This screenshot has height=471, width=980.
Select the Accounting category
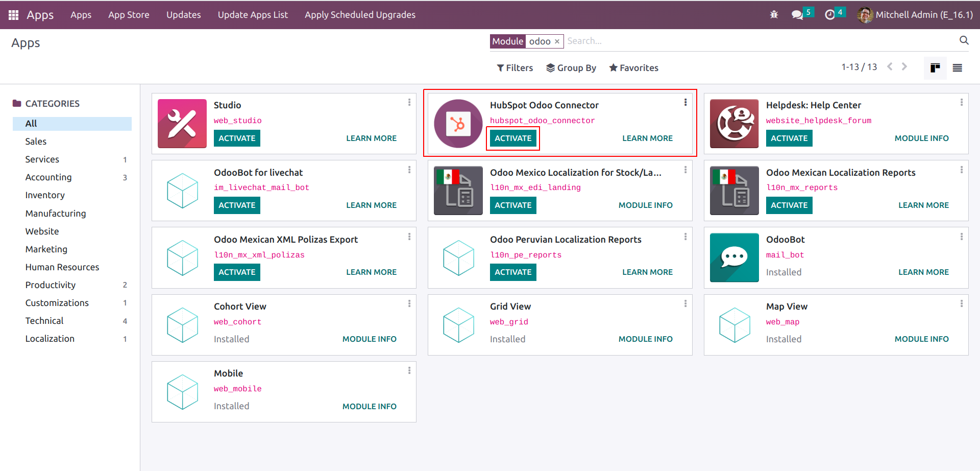click(48, 177)
